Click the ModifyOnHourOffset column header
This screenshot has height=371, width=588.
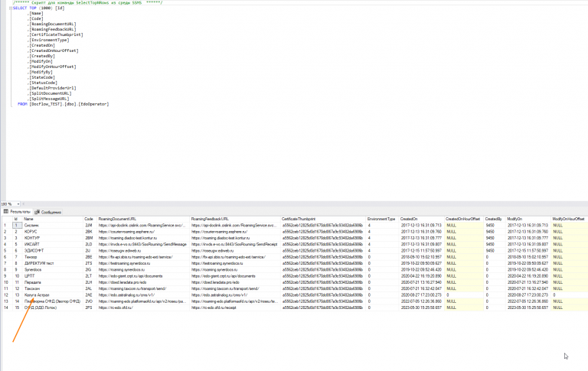[570, 219]
